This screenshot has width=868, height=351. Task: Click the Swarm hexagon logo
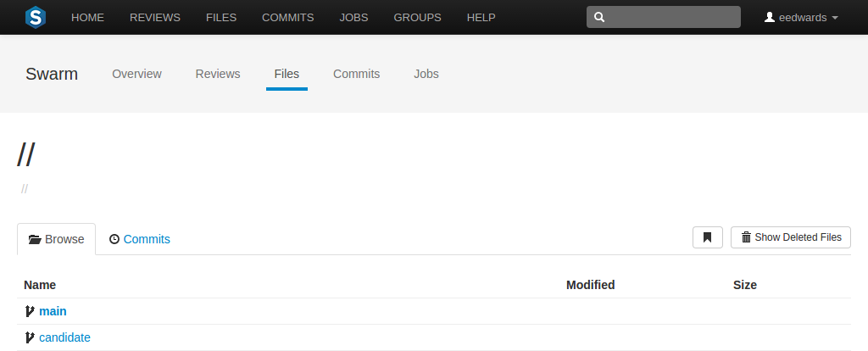(x=36, y=17)
